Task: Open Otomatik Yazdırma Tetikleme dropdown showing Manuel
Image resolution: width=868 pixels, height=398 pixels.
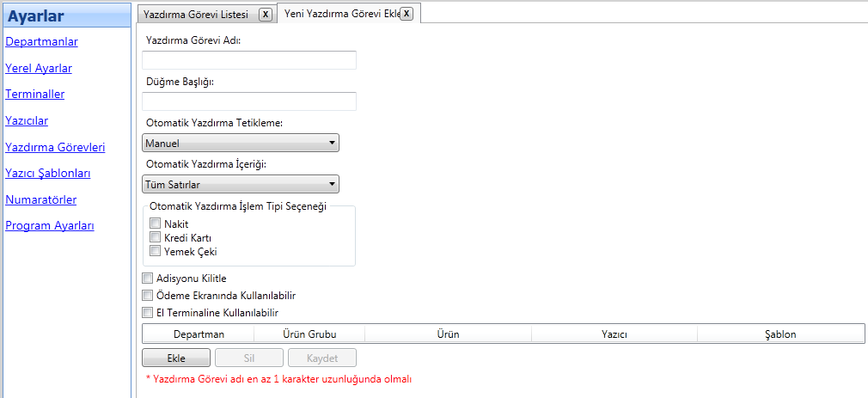Action: click(x=241, y=144)
